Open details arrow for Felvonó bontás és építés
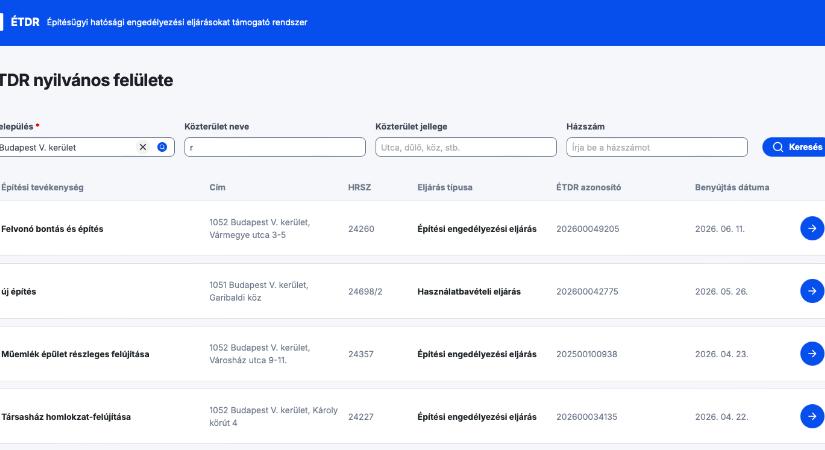The height and width of the screenshot is (450, 825). (x=812, y=228)
